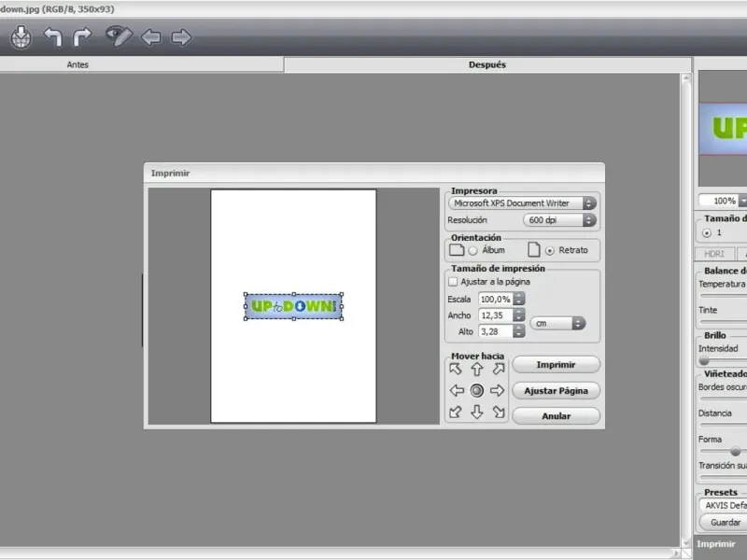This screenshot has height=560, width=747.
Task: Click the landscape page icon beside Álbum
Action: point(457,250)
